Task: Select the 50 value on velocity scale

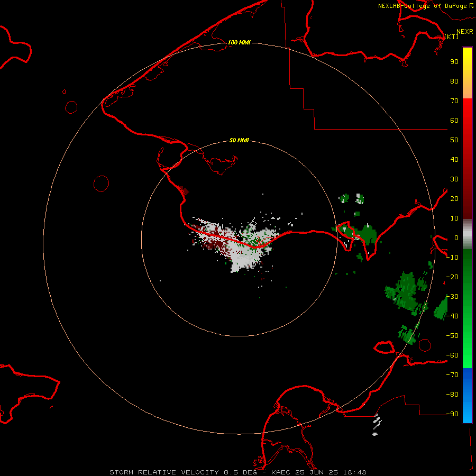Action: 454,140
